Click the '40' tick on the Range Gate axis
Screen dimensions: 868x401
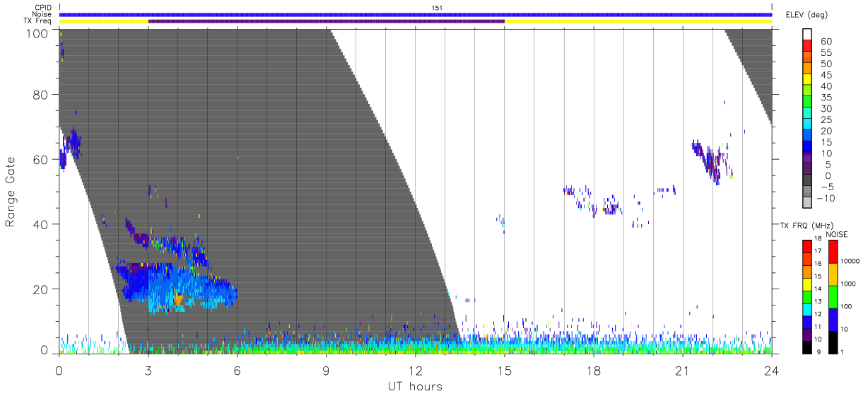tap(41, 224)
